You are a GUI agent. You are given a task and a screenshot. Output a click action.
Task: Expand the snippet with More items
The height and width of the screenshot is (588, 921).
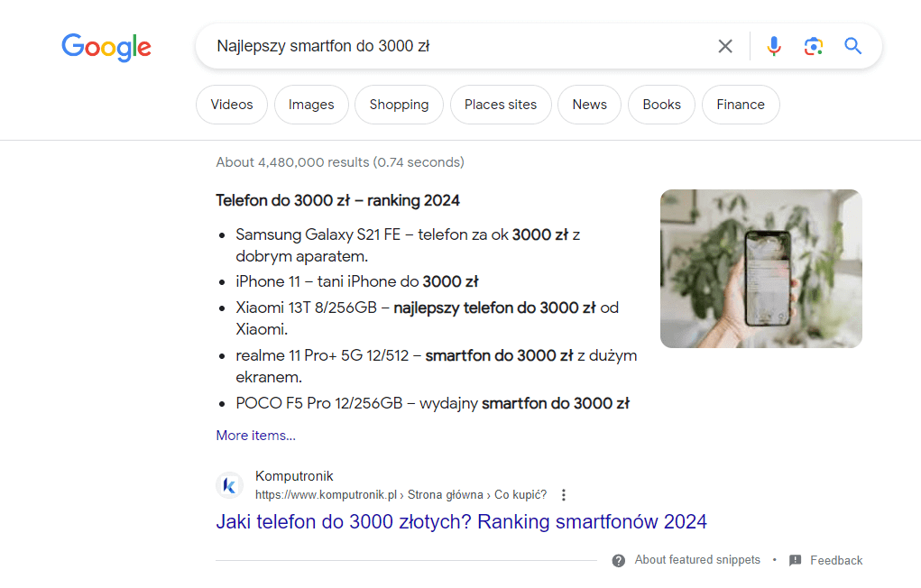pos(255,436)
